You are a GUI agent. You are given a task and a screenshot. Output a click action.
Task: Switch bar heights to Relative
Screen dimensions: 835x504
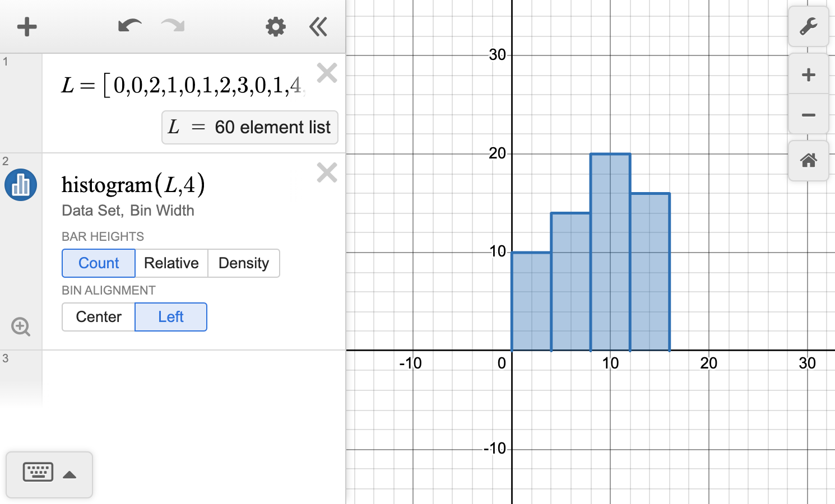tap(171, 263)
